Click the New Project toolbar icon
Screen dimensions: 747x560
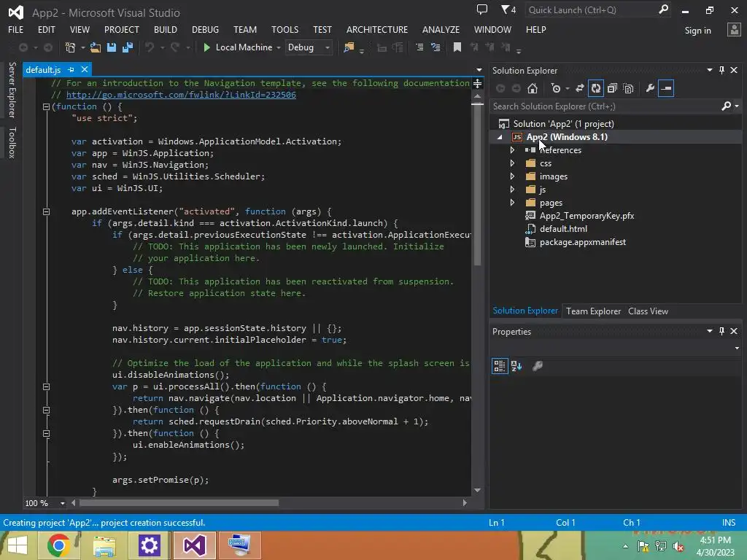point(70,47)
